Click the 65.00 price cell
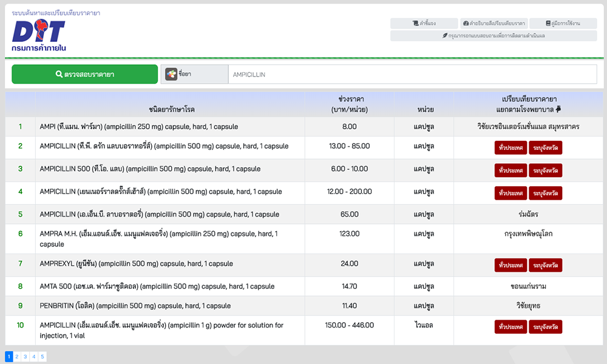 pyautogui.click(x=350, y=214)
